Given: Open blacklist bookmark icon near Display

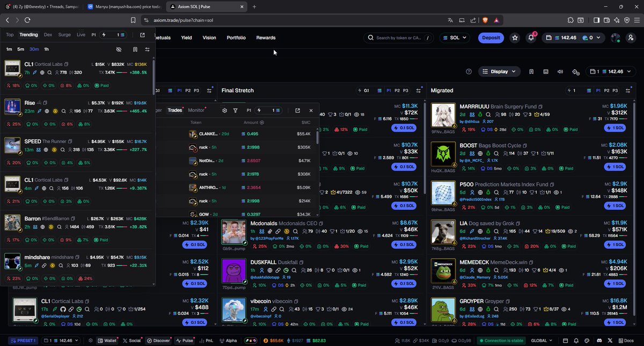Looking at the screenshot, I should [x=531, y=71].
